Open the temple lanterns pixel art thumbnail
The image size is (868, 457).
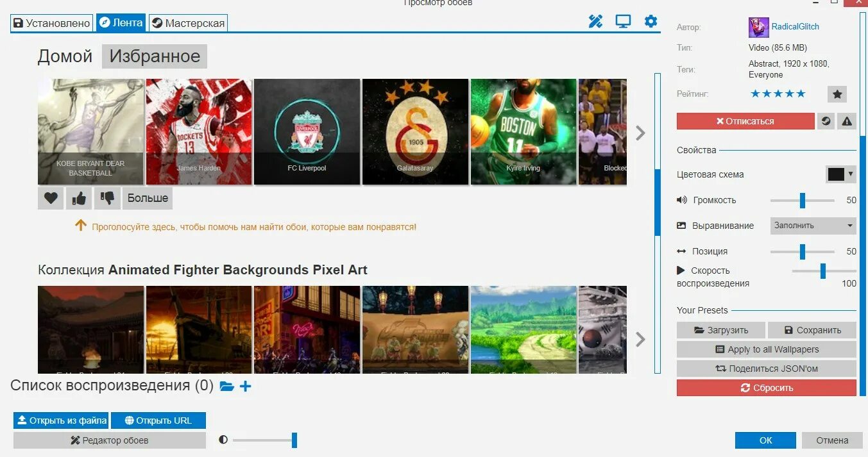415,329
